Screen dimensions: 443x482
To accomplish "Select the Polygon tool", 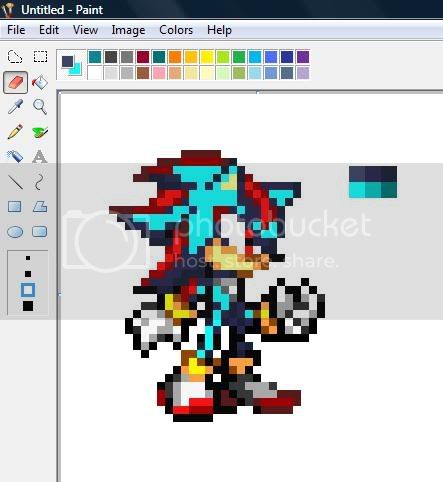I will tap(40, 207).
